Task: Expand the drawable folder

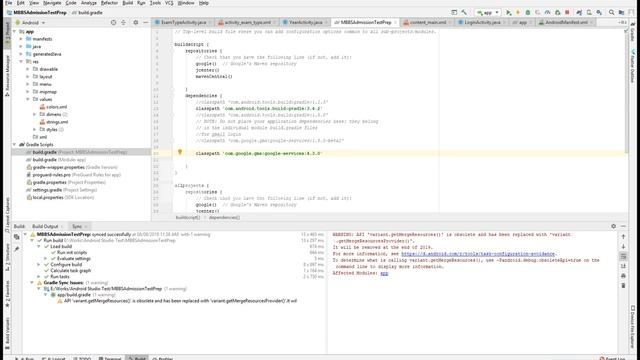Action: pyautogui.click(x=28, y=69)
